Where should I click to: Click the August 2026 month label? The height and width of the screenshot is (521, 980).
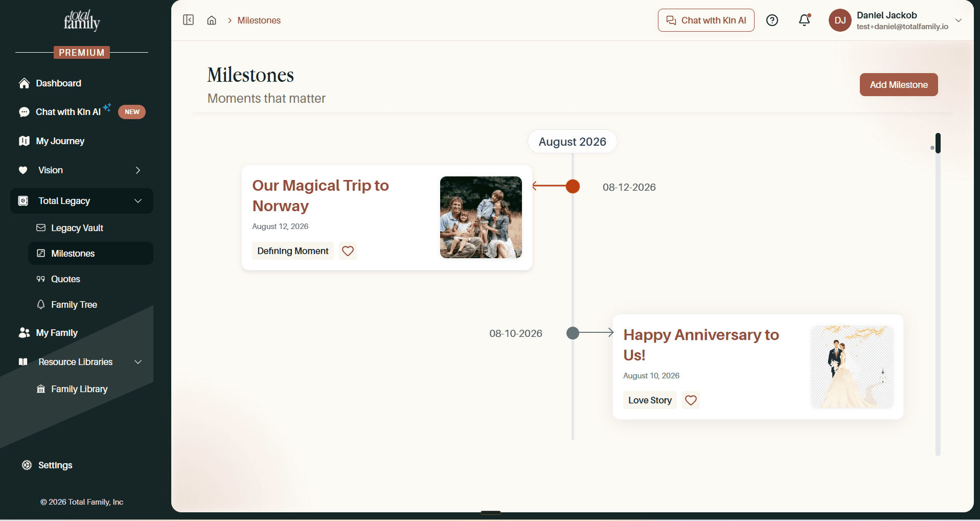(573, 142)
